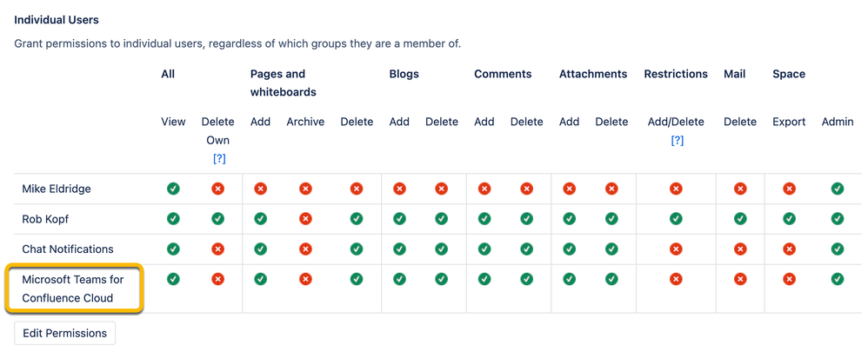The width and height of the screenshot is (868, 352).
Task: Click Microsoft Teams row's red Mail Delete icon
Action: (x=740, y=279)
